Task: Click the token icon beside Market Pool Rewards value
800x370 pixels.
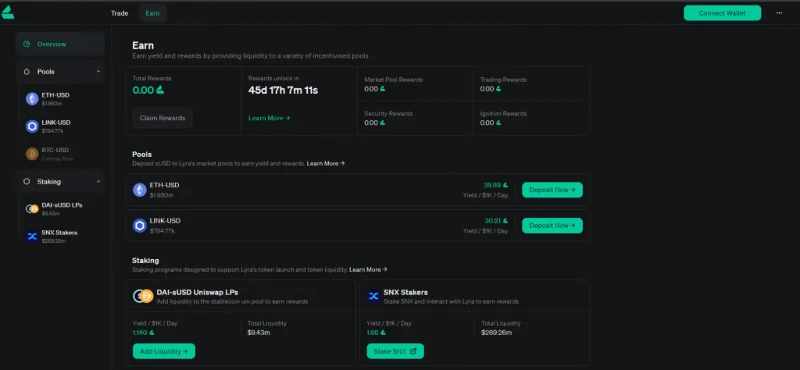Action: click(382, 89)
